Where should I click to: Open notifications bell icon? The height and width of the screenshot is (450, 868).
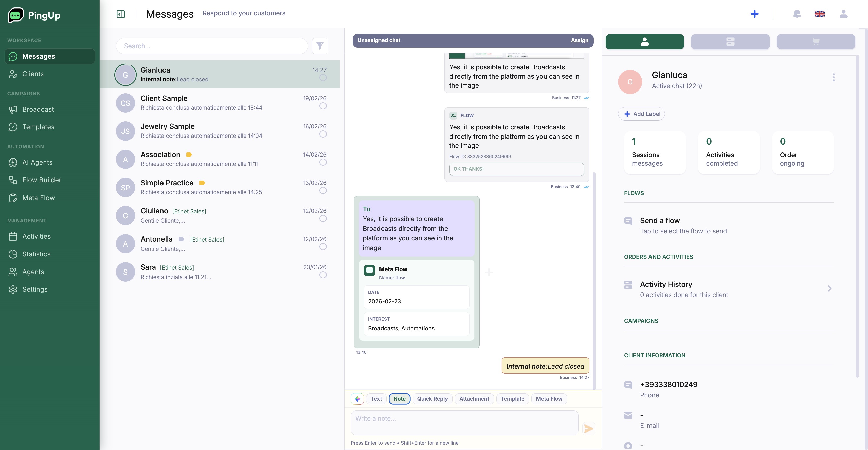point(797,14)
